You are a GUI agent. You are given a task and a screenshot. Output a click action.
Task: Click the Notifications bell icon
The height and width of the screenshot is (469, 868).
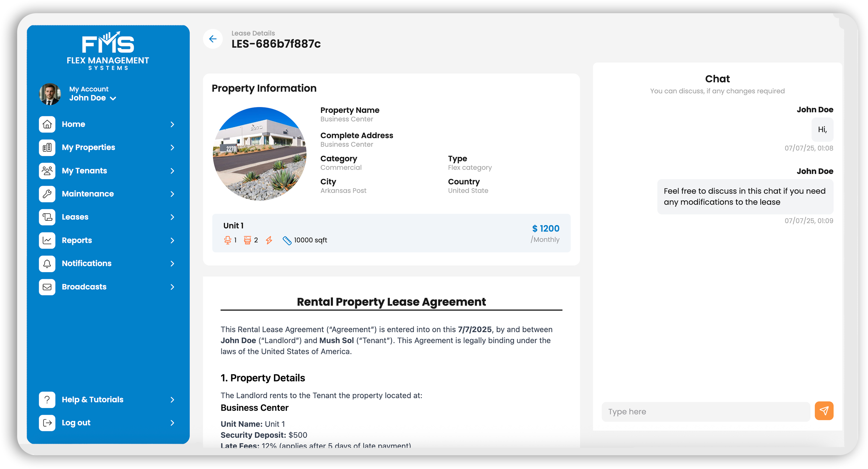47,264
